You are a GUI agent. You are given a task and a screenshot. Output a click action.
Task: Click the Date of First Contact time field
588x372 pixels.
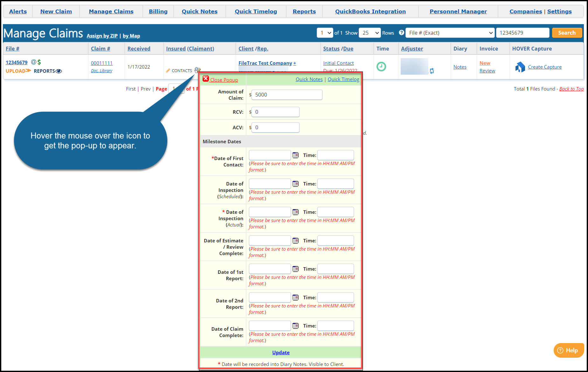click(336, 155)
